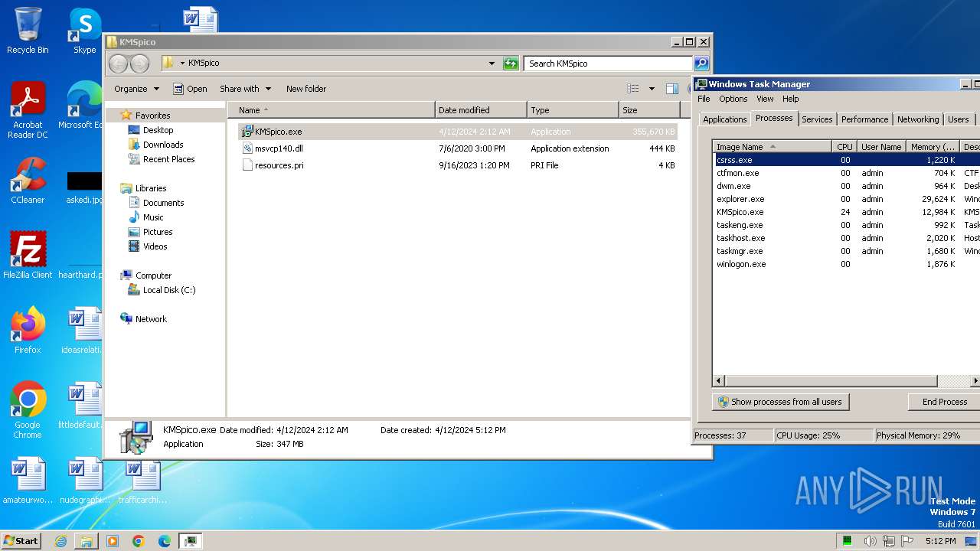Click the Edge icon in the taskbar

165,541
